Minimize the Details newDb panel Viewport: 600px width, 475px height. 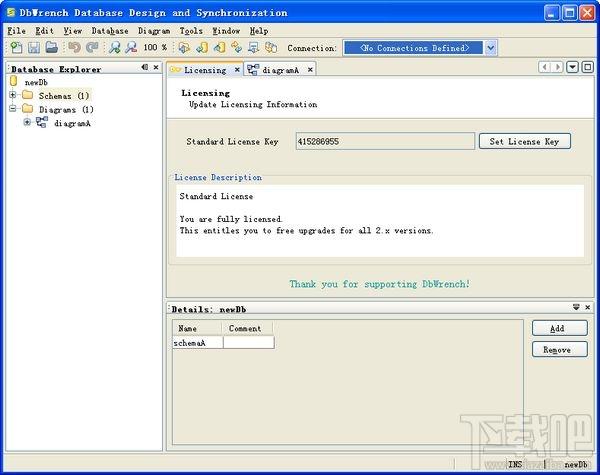pos(576,307)
